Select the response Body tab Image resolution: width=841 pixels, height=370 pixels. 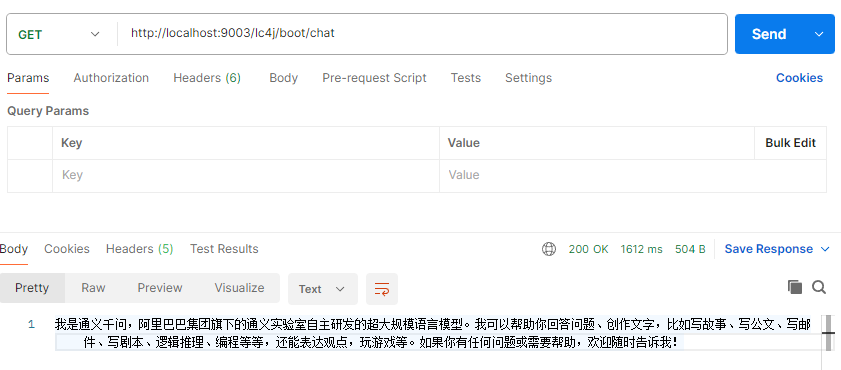[13, 249]
